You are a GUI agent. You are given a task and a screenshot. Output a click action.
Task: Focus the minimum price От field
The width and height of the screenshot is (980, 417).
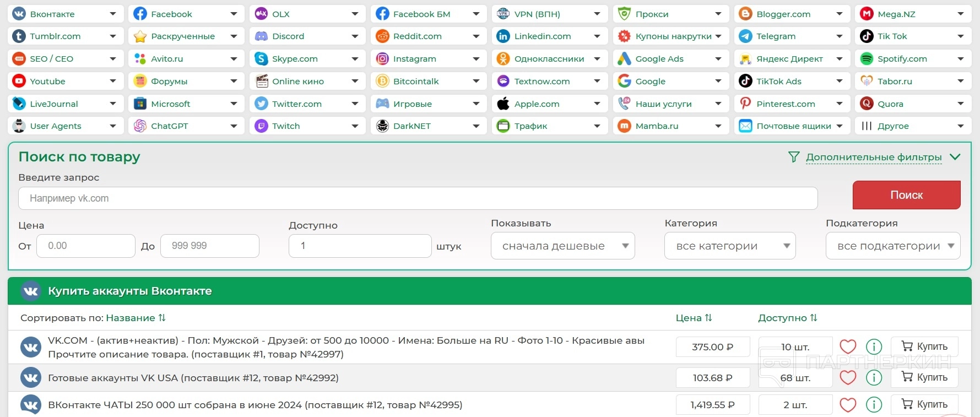click(x=86, y=246)
